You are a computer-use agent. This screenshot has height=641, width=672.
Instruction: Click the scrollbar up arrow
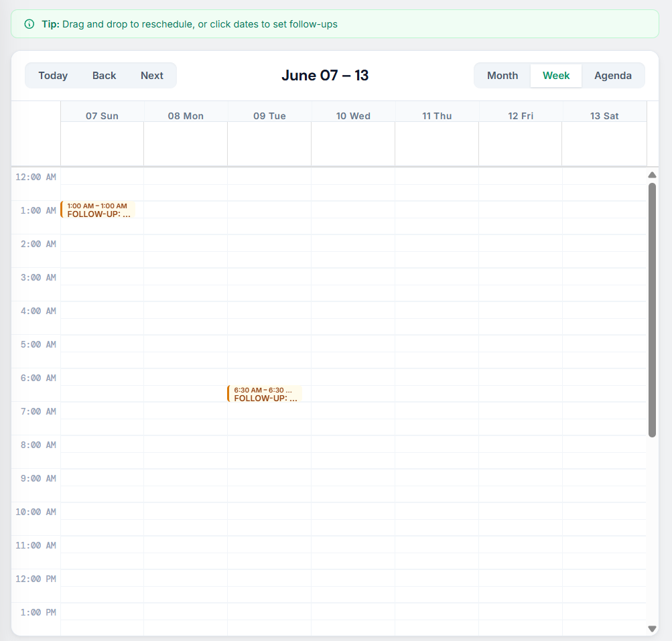click(x=652, y=175)
